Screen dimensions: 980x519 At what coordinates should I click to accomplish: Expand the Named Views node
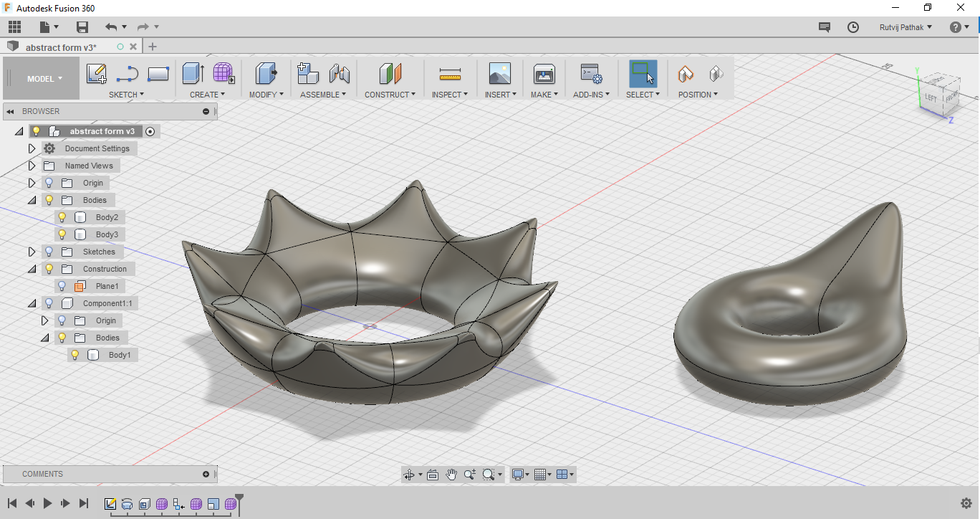click(x=32, y=166)
